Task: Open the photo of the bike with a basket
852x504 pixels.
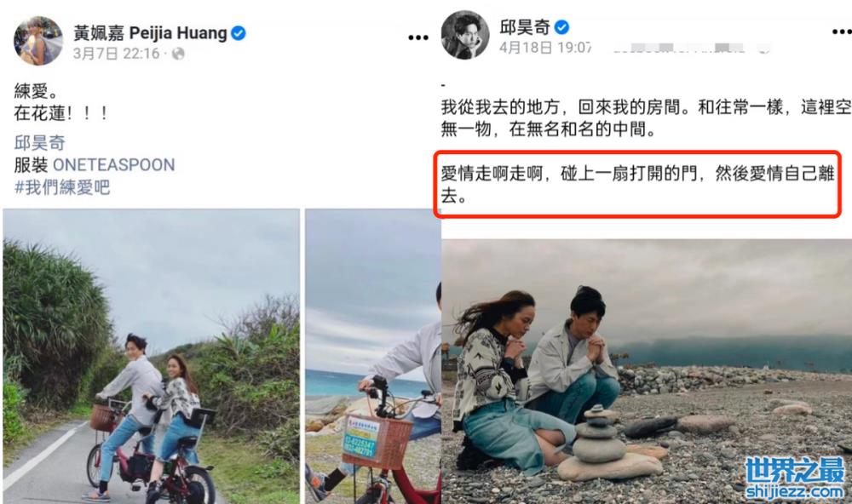Action: pyautogui.click(x=373, y=356)
